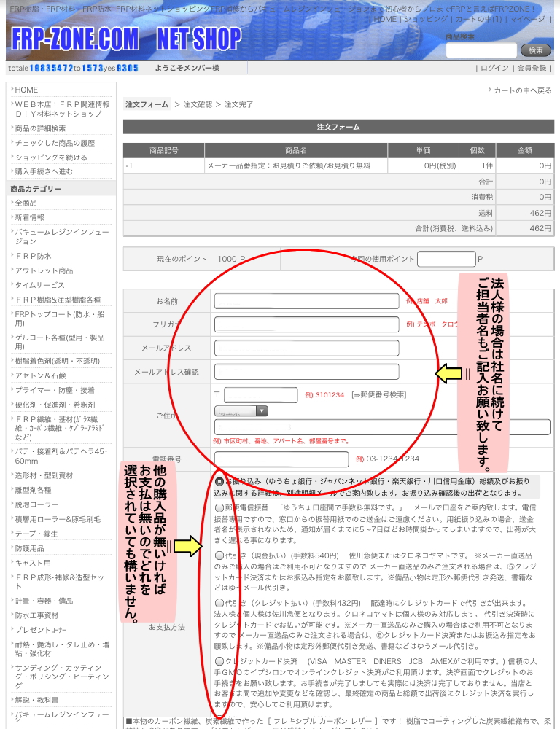Screen dimensions: 560x729
Task: Focus the street address input field
Action: 382,427
